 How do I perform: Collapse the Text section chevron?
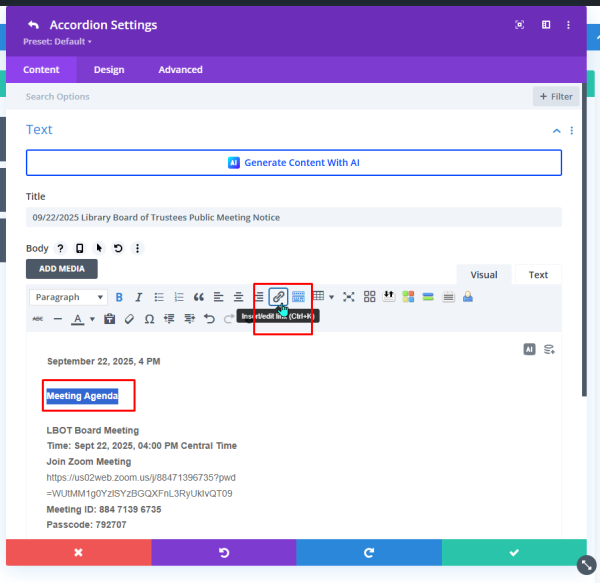coord(556,130)
